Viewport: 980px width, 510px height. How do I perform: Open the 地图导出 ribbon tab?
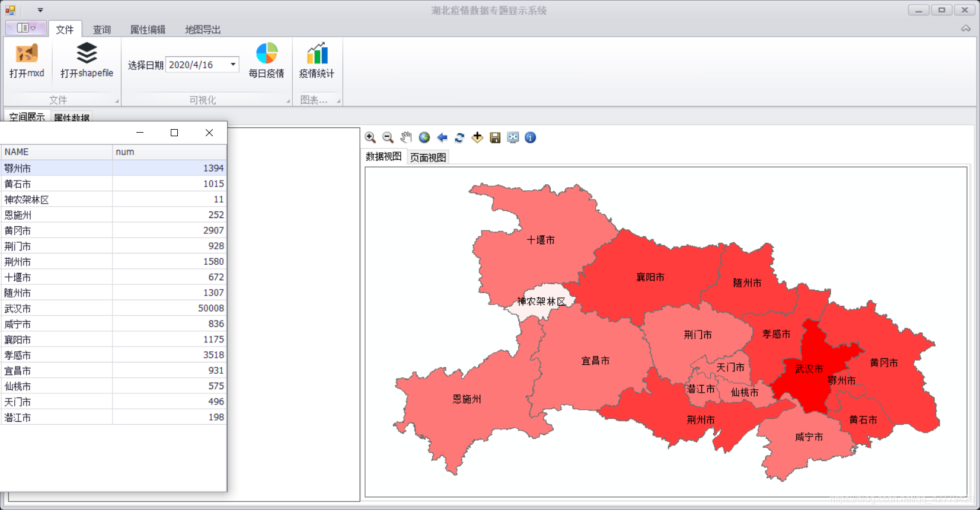(x=203, y=29)
